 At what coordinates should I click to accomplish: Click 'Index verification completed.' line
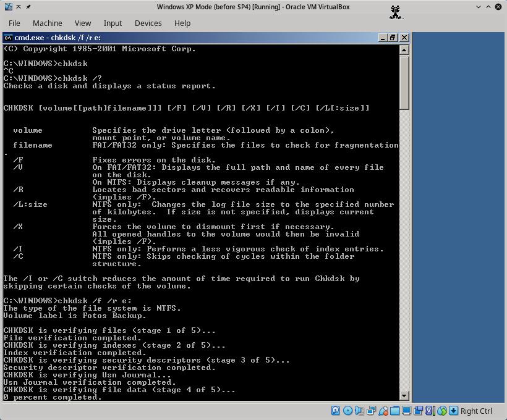click(x=75, y=353)
